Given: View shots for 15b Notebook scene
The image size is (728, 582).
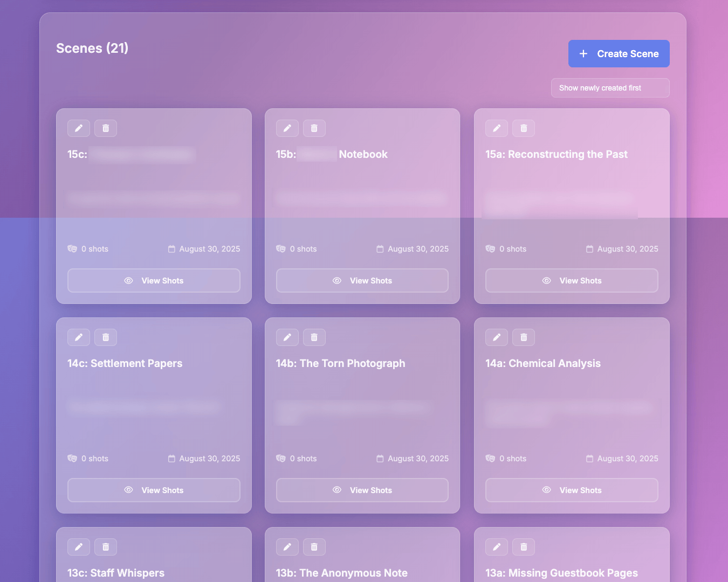Looking at the screenshot, I should (x=362, y=281).
